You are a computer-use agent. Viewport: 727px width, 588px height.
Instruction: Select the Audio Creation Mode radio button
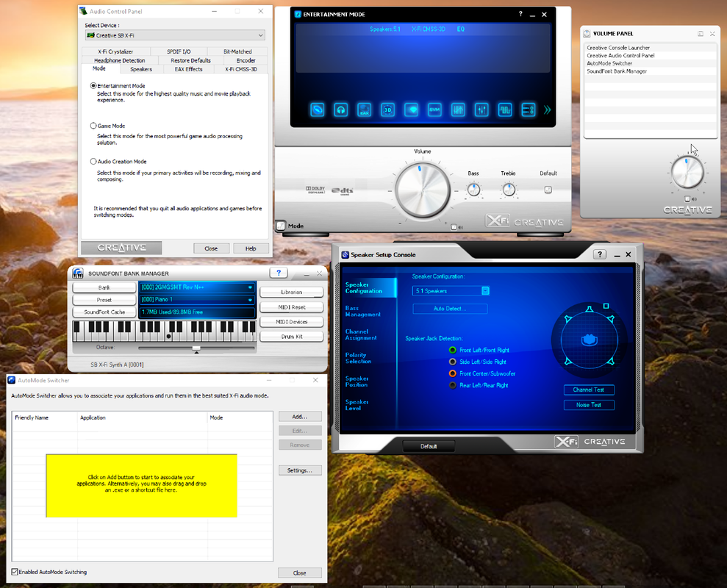tap(93, 162)
